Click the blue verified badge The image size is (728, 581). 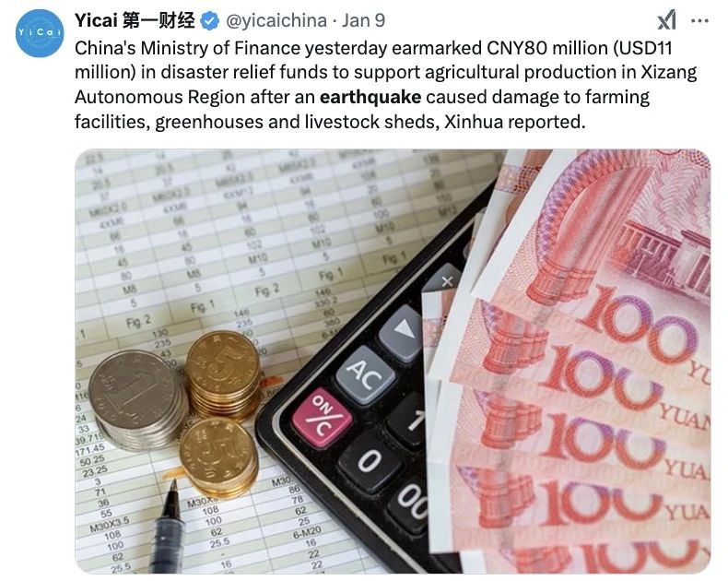[210, 21]
